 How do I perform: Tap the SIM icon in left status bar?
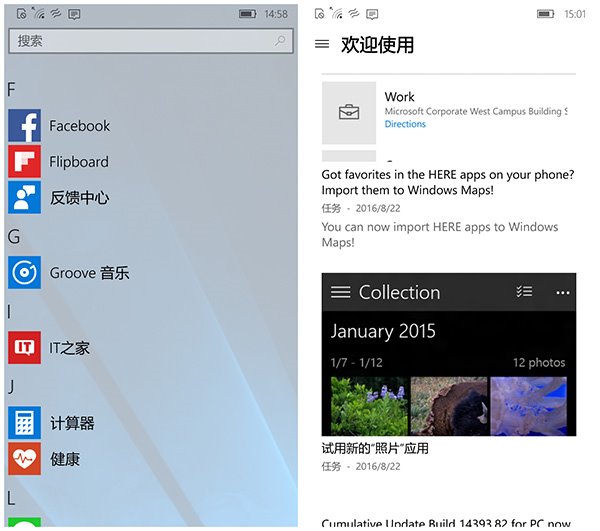(x=22, y=14)
